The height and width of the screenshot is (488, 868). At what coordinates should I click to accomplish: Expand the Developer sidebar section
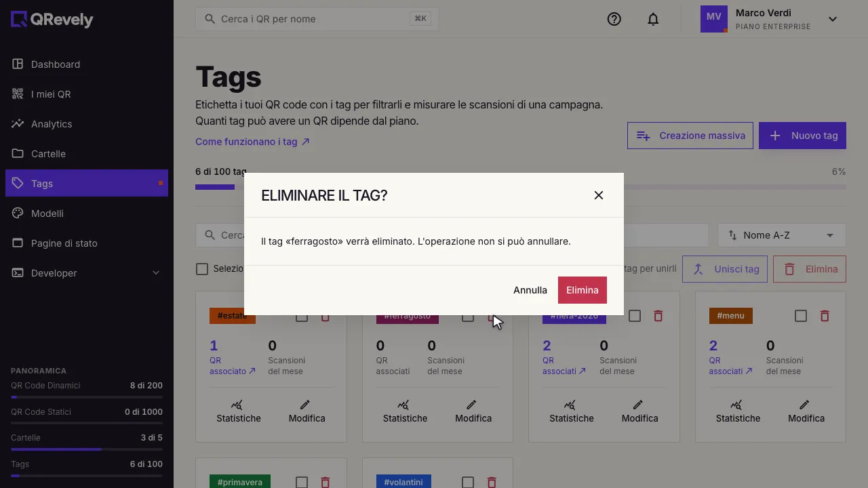[87, 273]
